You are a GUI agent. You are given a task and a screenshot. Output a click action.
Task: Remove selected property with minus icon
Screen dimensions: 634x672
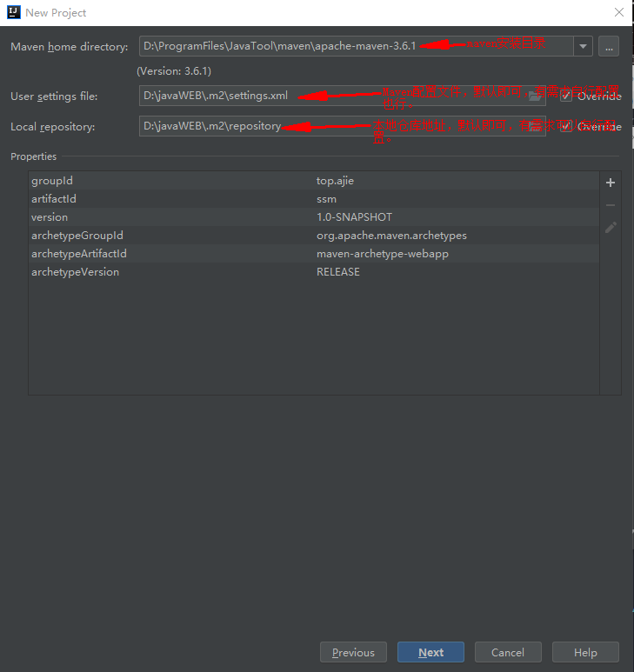pyautogui.click(x=611, y=205)
